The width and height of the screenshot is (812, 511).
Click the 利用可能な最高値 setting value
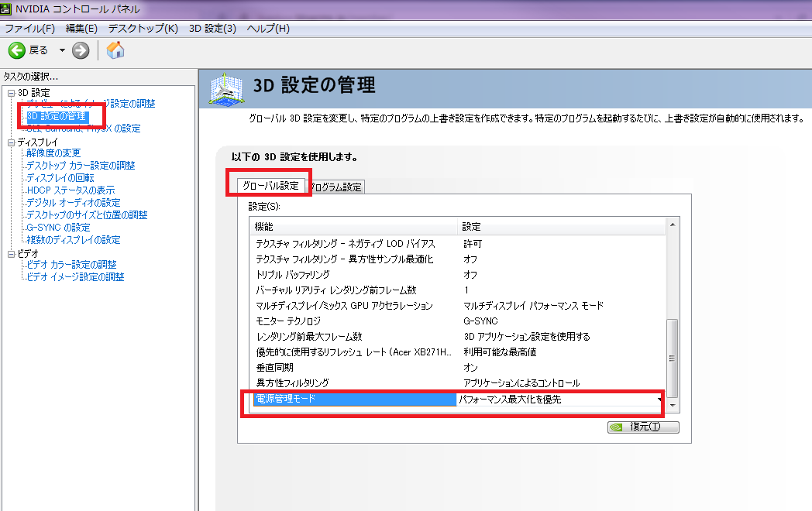click(x=500, y=352)
